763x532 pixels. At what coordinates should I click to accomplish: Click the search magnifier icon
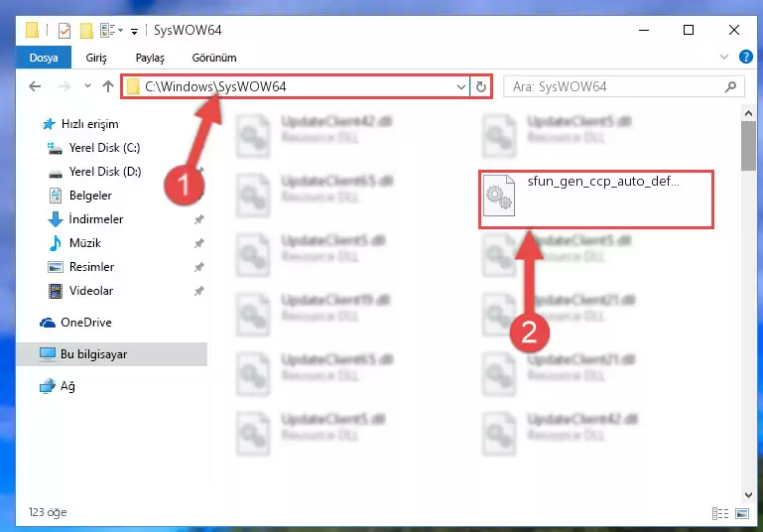(x=730, y=87)
